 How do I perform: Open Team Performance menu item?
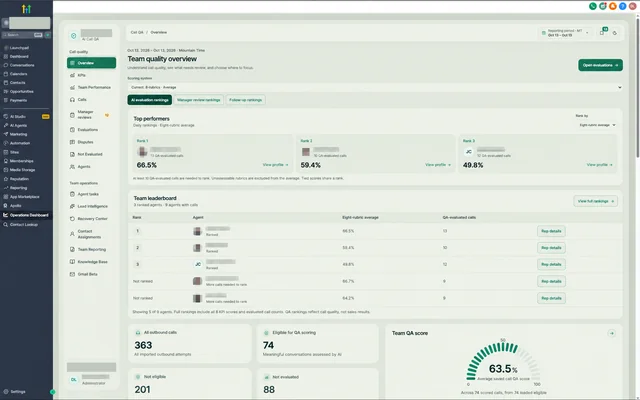tap(91, 87)
